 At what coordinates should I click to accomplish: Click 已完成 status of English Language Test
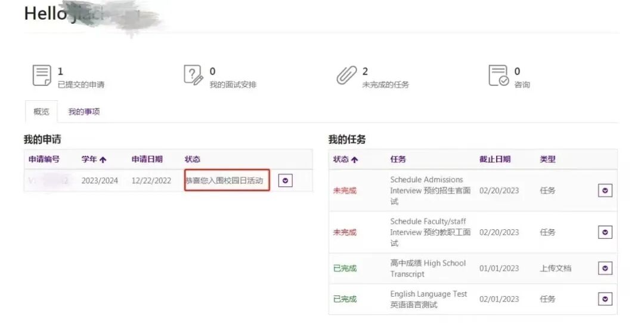coord(345,299)
